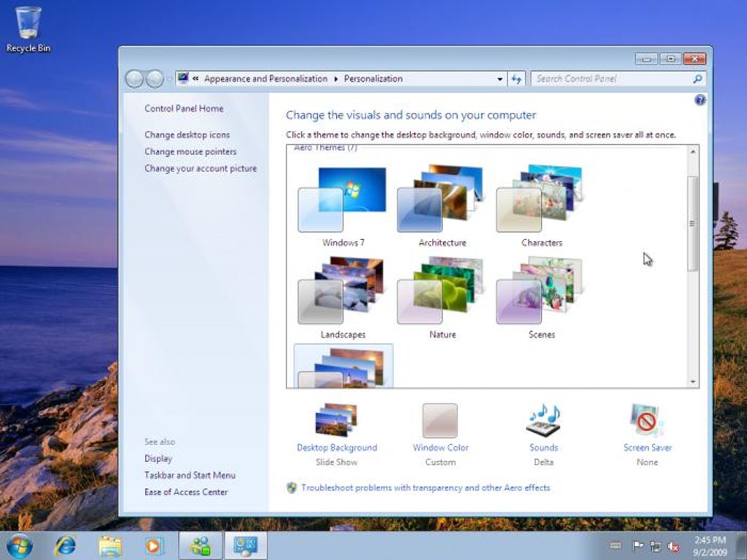Select the Scenes theme
Screen dimensions: 747x560
pos(541,298)
